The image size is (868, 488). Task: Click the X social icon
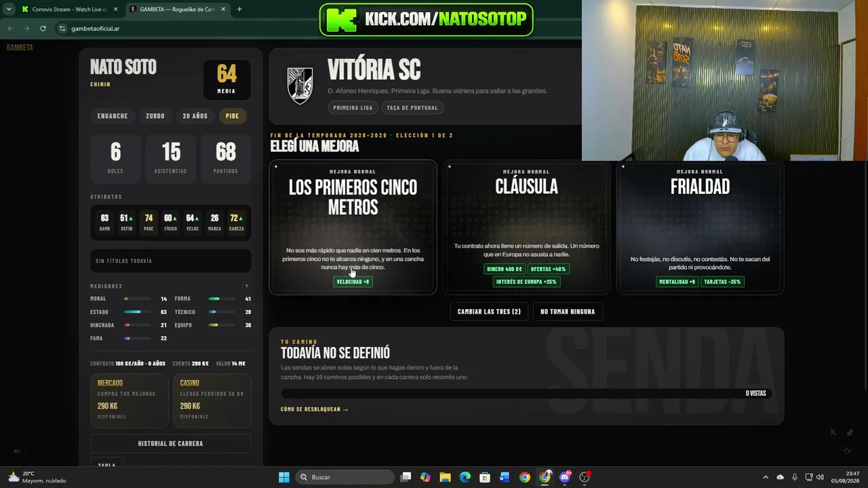[x=833, y=432]
